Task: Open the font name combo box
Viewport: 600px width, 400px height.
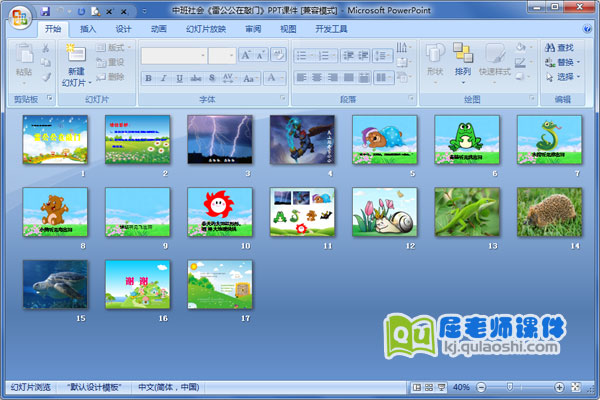Action: (174, 56)
